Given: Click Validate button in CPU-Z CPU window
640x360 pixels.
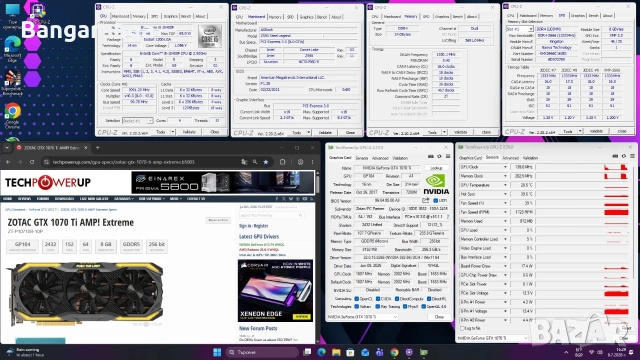Looking at the screenshot, I should pyautogui.click(x=189, y=132).
